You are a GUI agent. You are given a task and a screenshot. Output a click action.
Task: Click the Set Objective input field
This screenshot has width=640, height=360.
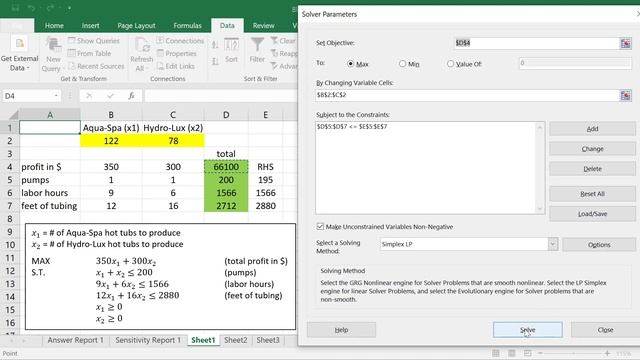(537, 43)
